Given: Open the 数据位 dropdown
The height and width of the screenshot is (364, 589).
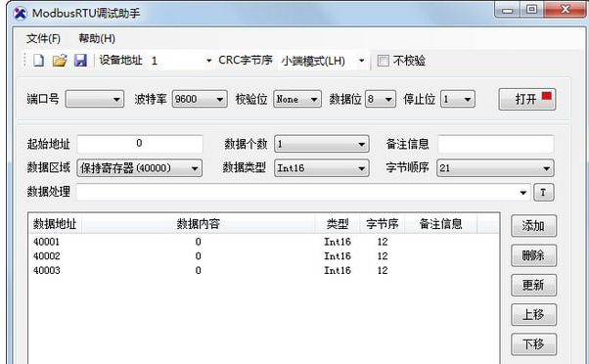Looking at the screenshot, I should click(x=381, y=99).
